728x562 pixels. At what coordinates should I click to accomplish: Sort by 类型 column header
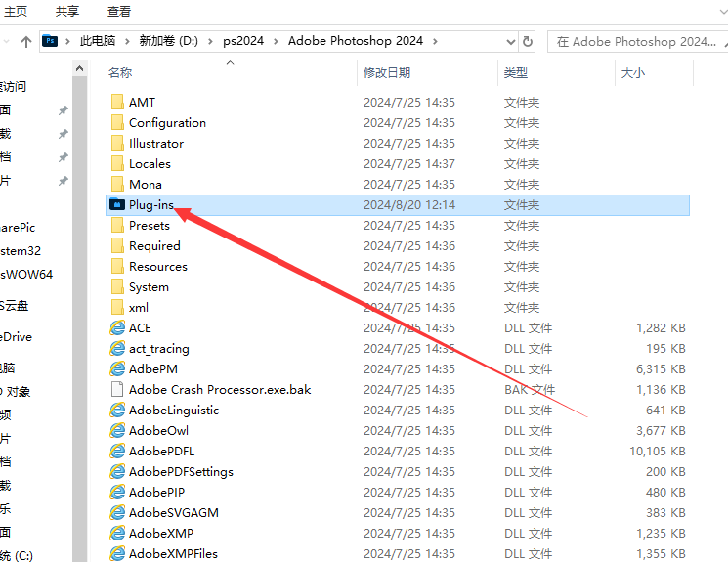516,72
